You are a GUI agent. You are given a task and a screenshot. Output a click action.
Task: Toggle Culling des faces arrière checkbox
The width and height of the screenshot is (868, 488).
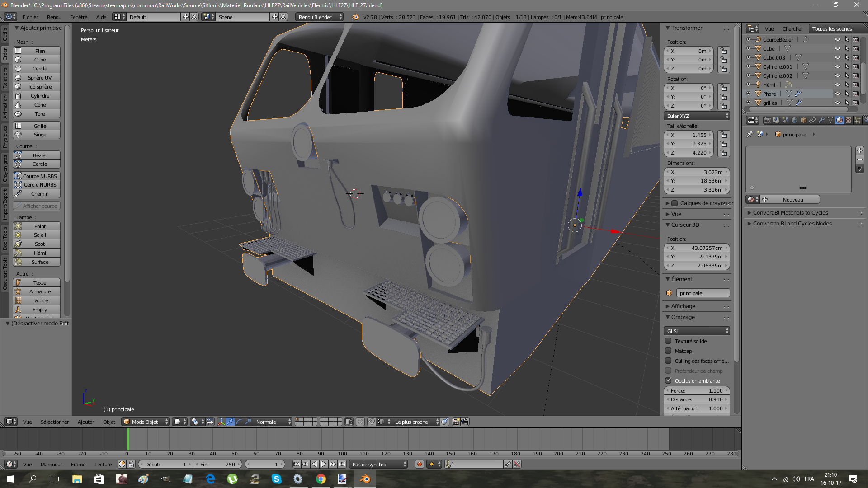coord(668,361)
